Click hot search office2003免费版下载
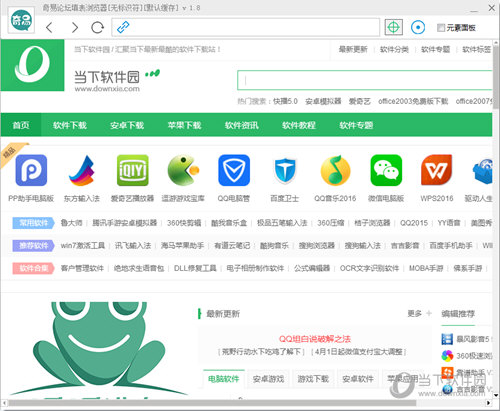The height and width of the screenshot is (411, 500). point(413,101)
